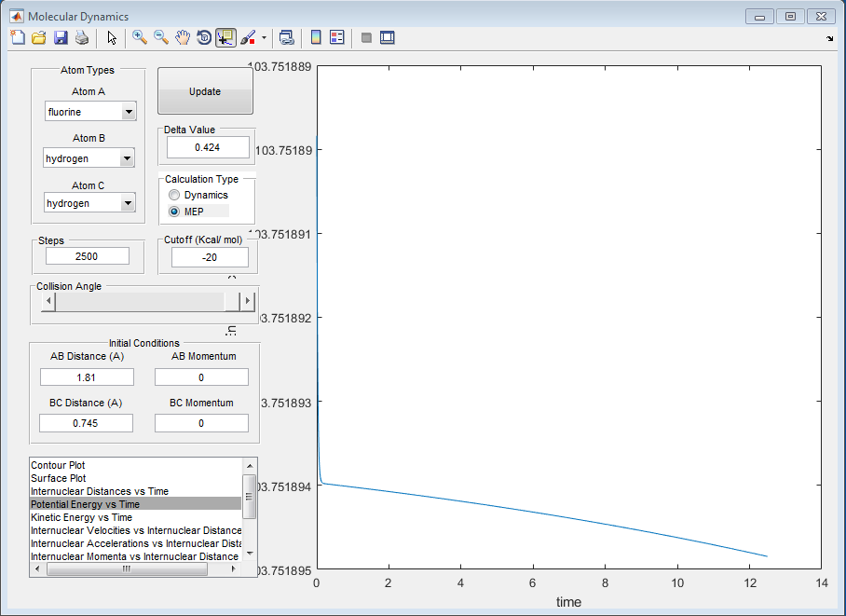Image resolution: width=846 pixels, height=616 pixels.
Task: Click the Collision Angle slider right arrow
Action: click(247, 301)
